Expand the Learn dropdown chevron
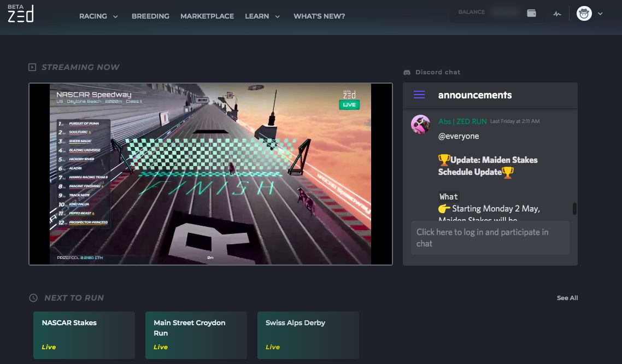Screen dimensions: 622x364 (278, 16)
